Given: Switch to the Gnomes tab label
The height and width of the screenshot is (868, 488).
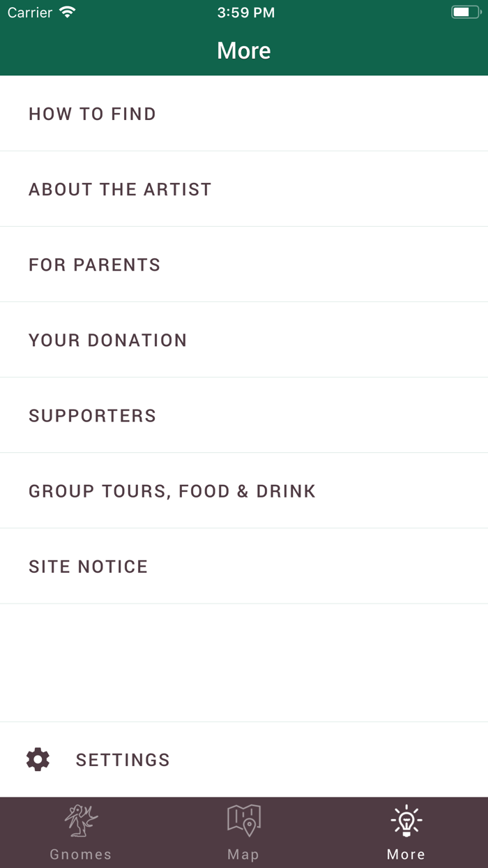Looking at the screenshot, I should coord(81,854).
